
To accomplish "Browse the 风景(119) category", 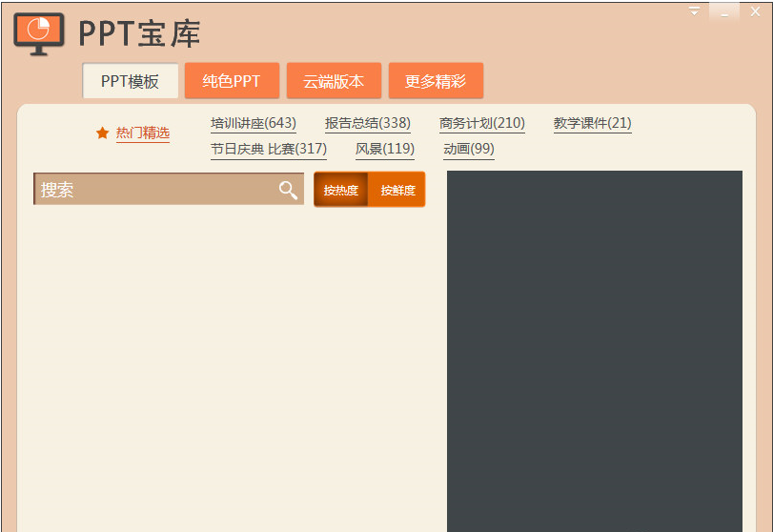I will [x=385, y=149].
